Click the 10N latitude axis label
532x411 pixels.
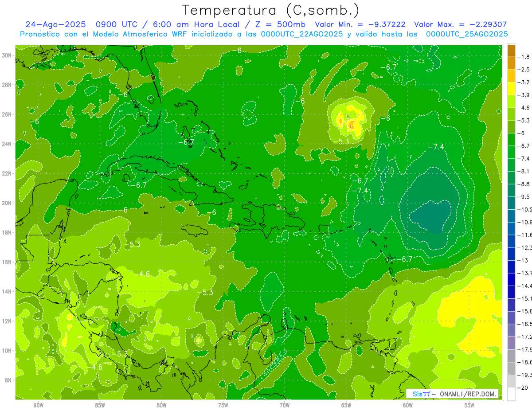pyautogui.click(x=7, y=350)
